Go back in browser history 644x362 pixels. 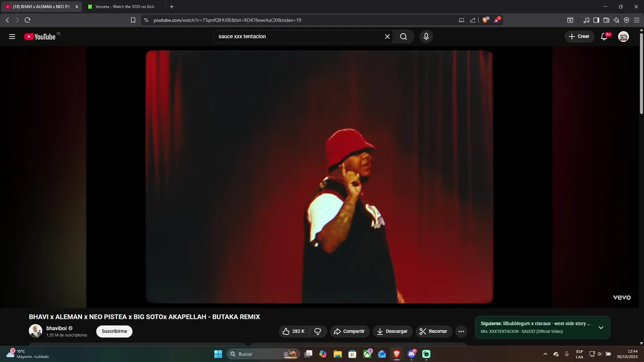pyautogui.click(x=7, y=20)
